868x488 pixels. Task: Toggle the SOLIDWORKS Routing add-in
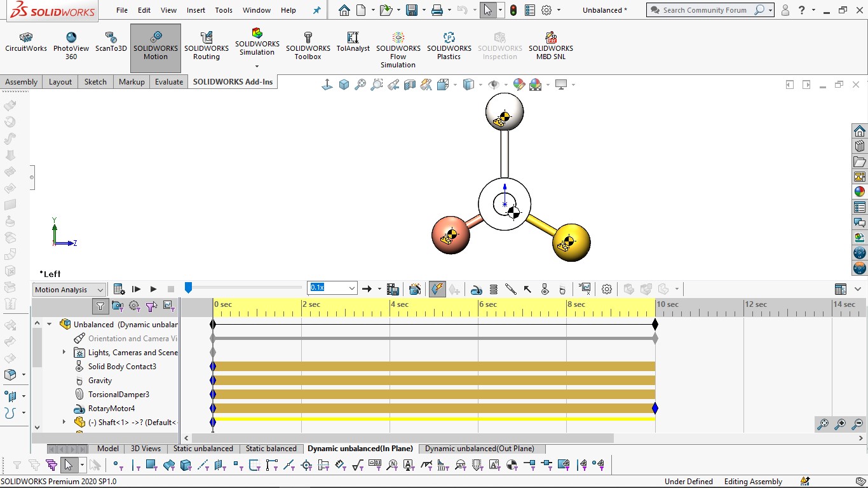point(207,46)
